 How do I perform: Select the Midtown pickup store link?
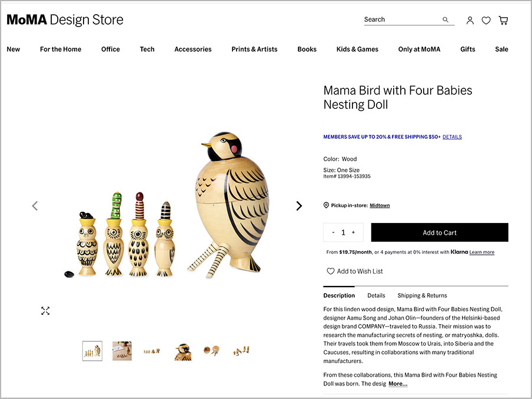tap(380, 205)
